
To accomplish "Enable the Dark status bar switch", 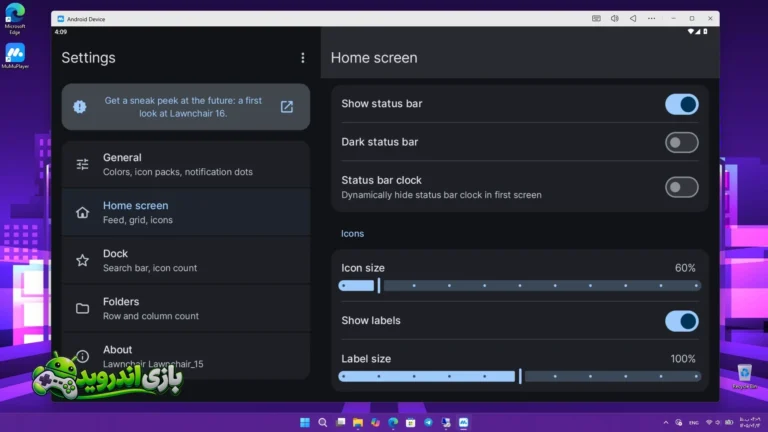I will 681,143.
